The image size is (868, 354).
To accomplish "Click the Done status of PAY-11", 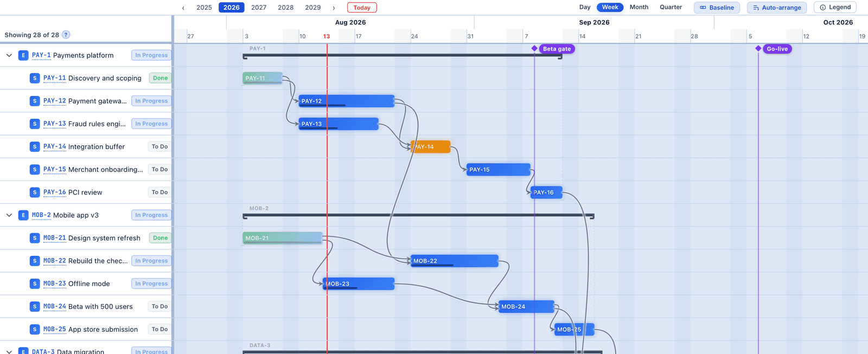I will coord(160,78).
